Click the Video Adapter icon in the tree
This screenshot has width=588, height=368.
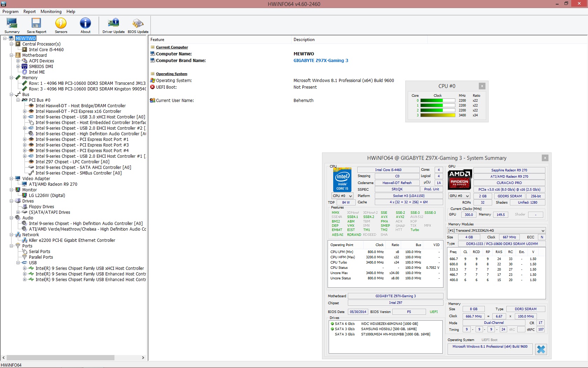tap(18, 179)
